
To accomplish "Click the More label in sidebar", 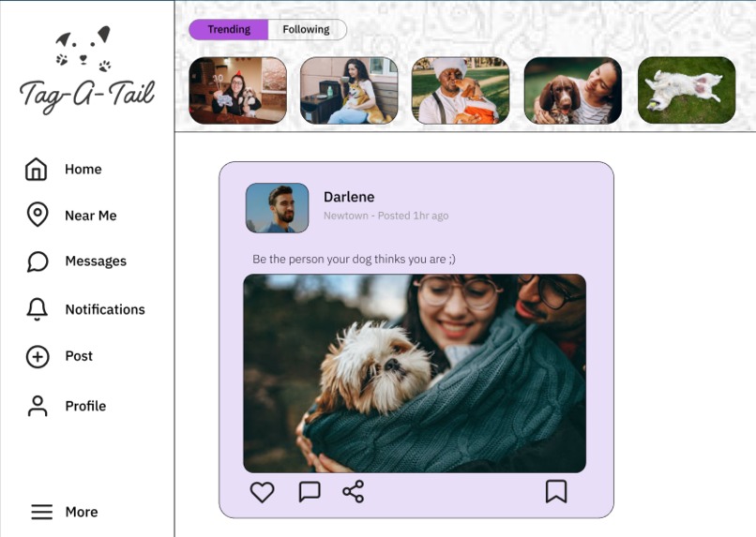I will pos(82,512).
